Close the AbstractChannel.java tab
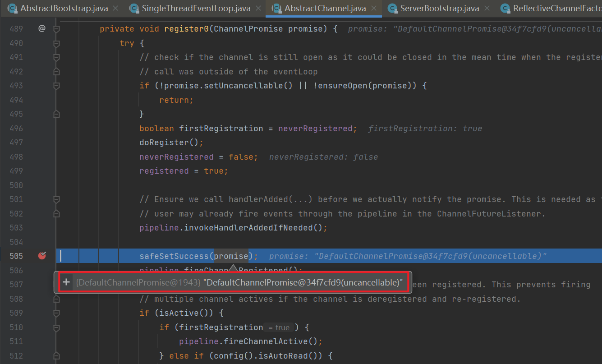 [x=374, y=8]
